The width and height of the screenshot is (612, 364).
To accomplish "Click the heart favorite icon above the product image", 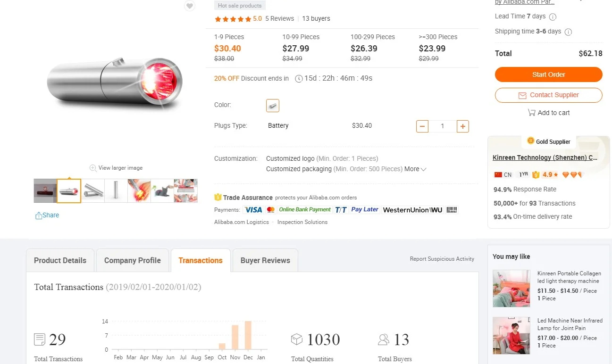I will [189, 6].
